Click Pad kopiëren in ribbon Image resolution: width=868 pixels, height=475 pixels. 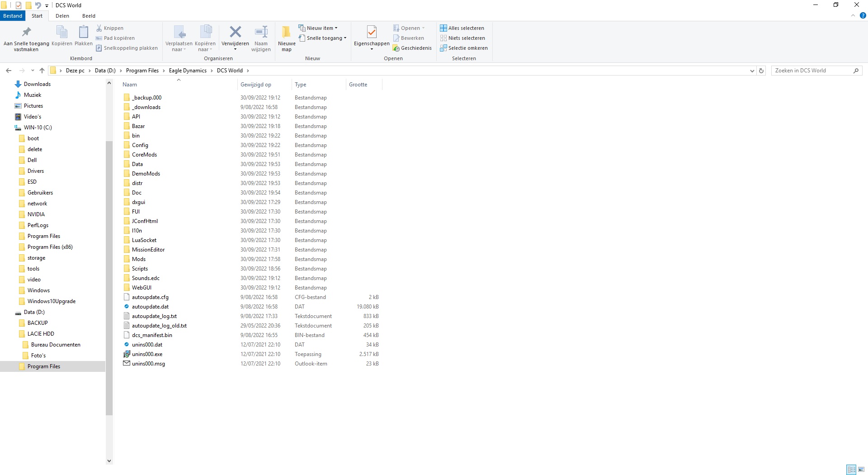[115, 38]
